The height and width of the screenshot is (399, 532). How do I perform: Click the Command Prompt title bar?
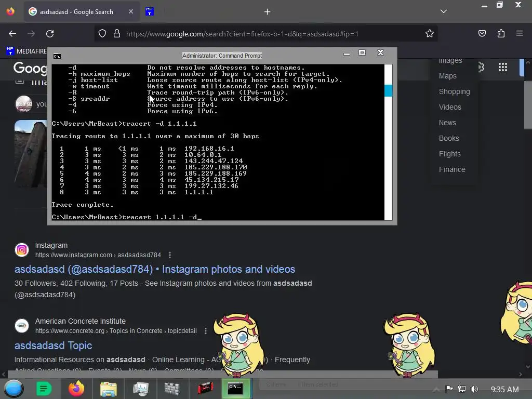tap(222, 56)
